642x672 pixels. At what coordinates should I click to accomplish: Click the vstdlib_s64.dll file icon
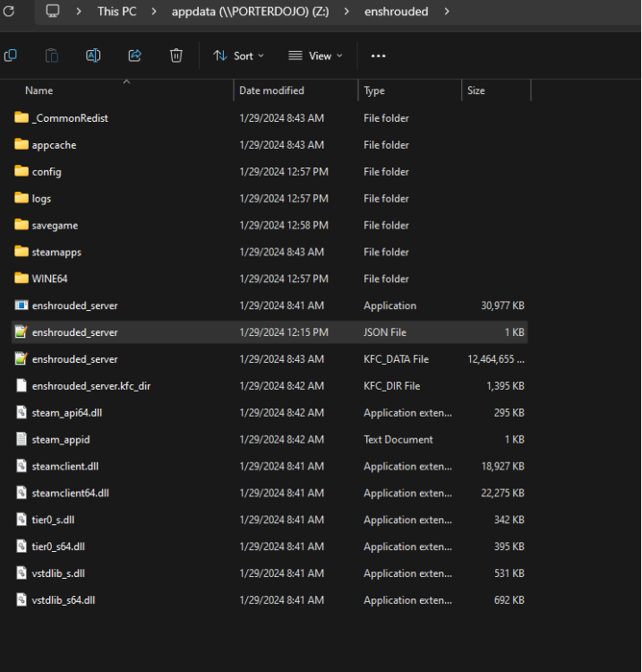[21, 599]
